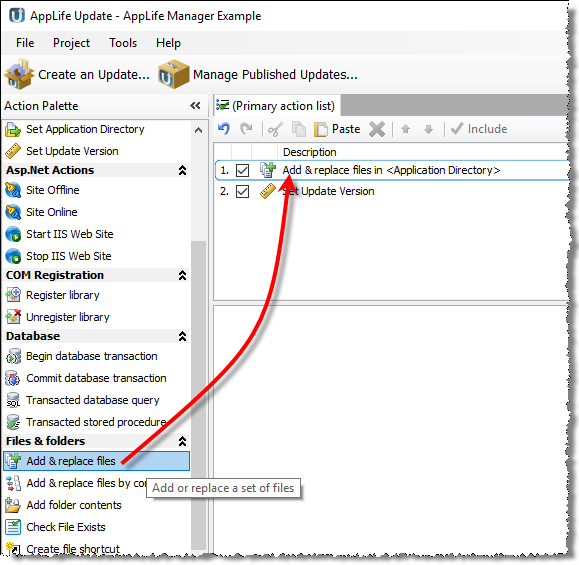Viewport: 579px width, 565px height.
Task: Open the Help menu
Action: [168, 43]
